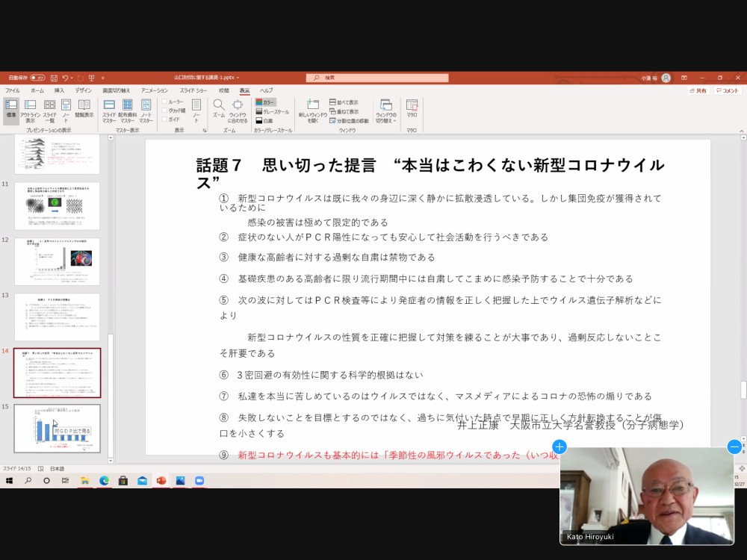Image resolution: width=747 pixels, height=560 pixels.
Task: Select Black and White (白黒) mode
Action: coord(264,120)
